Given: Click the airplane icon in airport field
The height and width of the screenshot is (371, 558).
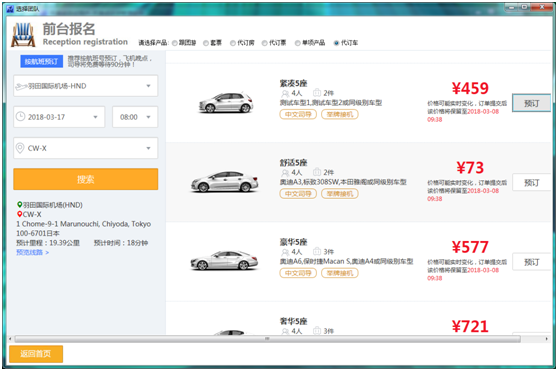Looking at the screenshot, I should click(21, 86).
